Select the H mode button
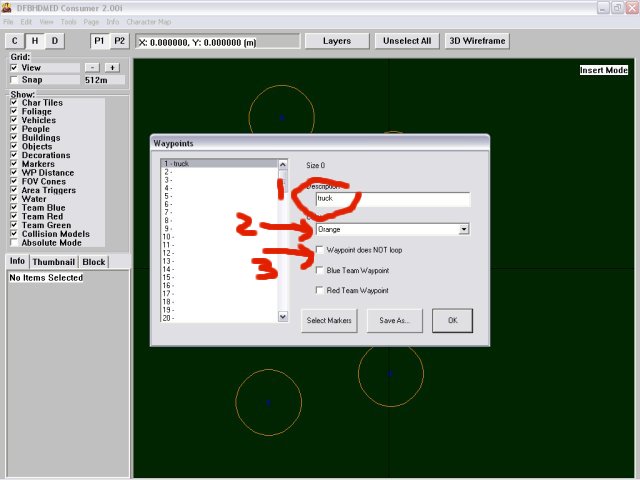 tap(35, 41)
